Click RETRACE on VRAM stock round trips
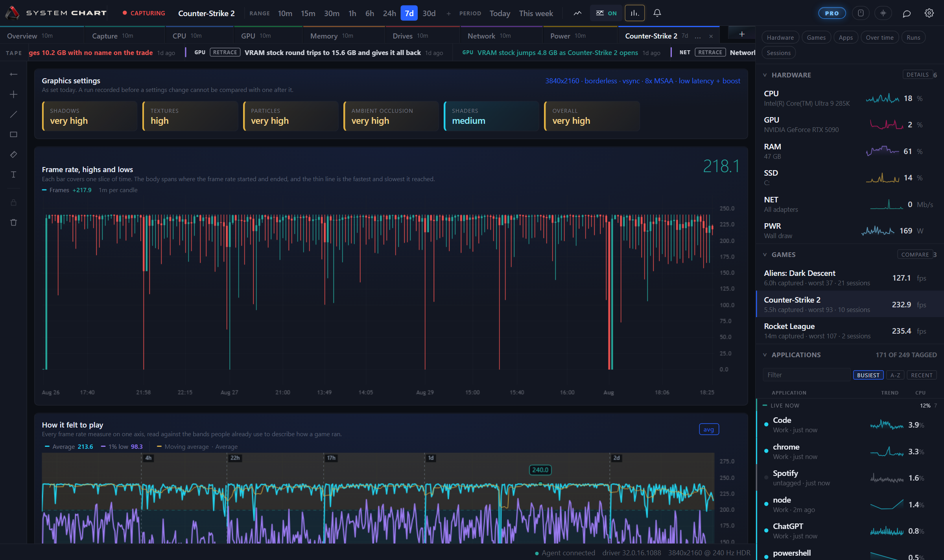The height and width of the screenshot is (560, 944). (225, 52)
